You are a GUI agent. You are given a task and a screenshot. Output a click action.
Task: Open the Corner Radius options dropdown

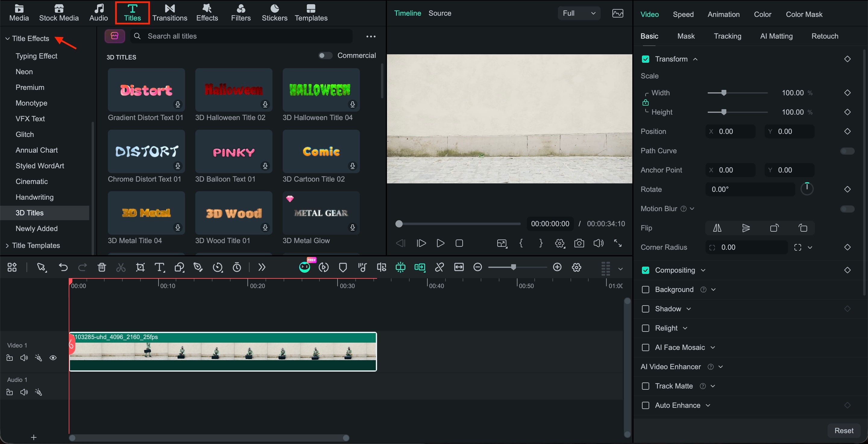[810, 247]
